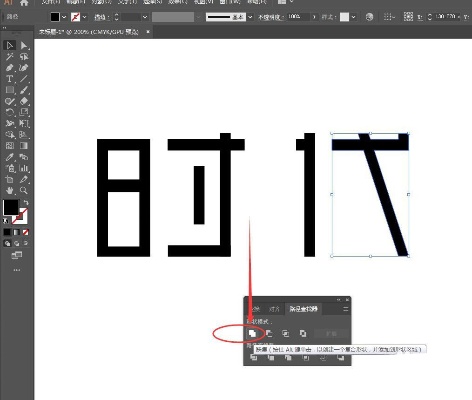472x400 pixels.
Task: Swap fill and stroke colors arrow
Action: [26, 202]
